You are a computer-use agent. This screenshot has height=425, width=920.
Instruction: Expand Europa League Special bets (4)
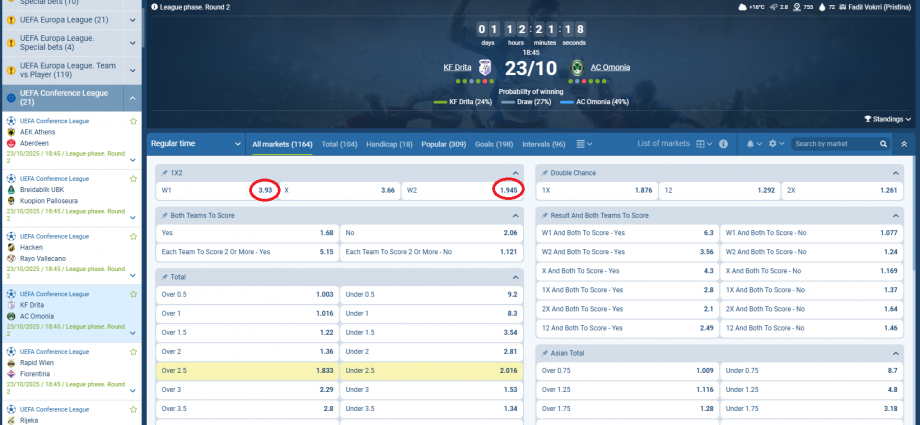[x=133, y=43]
